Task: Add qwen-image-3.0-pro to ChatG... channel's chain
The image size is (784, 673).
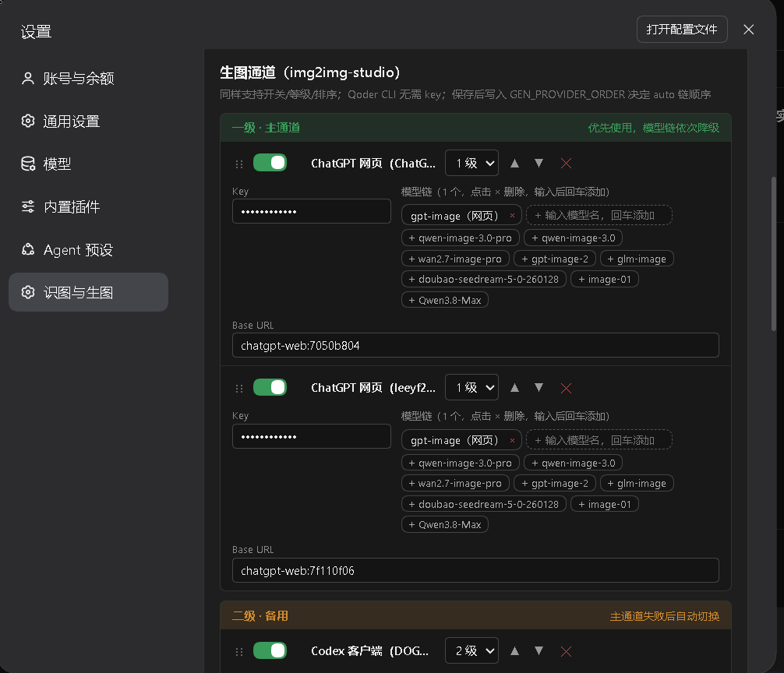Action: click(461, 238)
